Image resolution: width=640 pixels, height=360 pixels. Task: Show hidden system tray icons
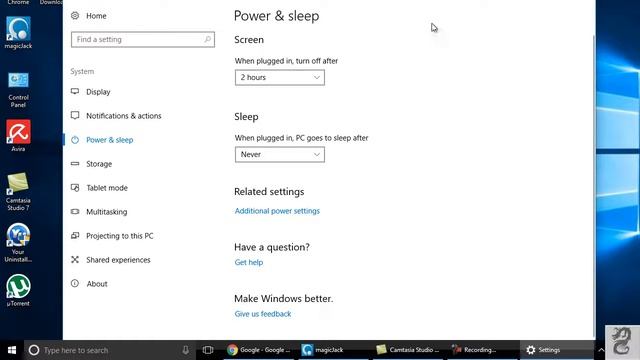click(x=601, y=350)
